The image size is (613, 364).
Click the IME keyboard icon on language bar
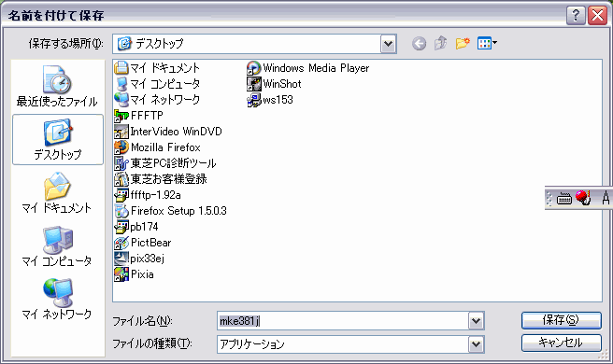pos(563,199)
